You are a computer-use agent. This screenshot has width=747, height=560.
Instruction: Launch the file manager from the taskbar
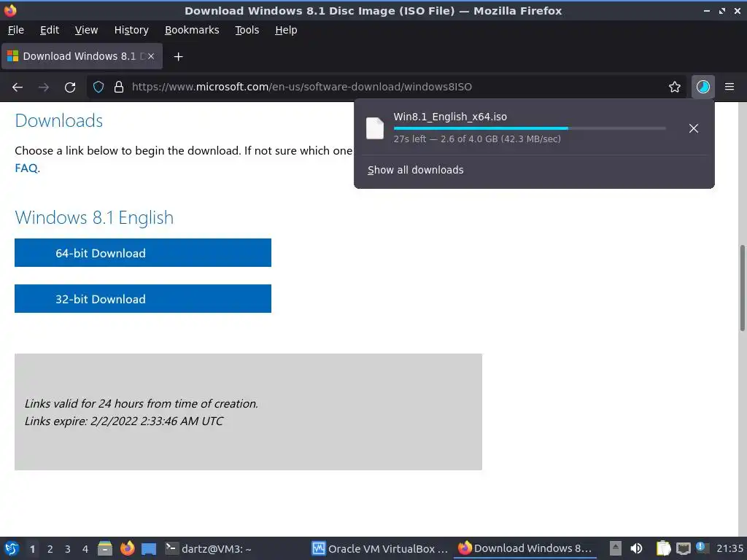point(105,548)
